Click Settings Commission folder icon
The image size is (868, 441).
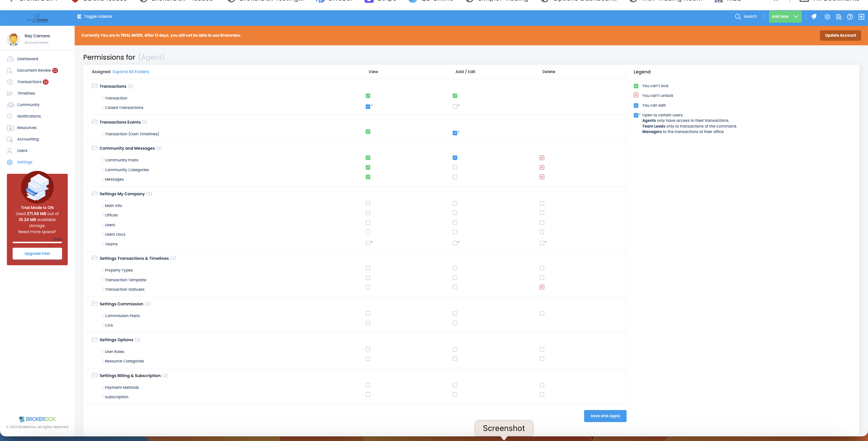(x=94, y=303)
